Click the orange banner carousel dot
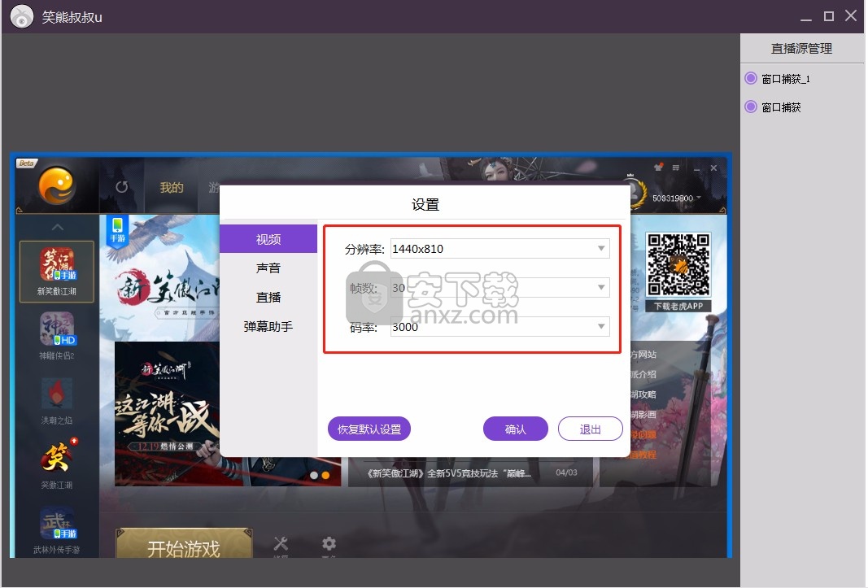The width and height of the screenshot is (868, 588). point(325,475)
